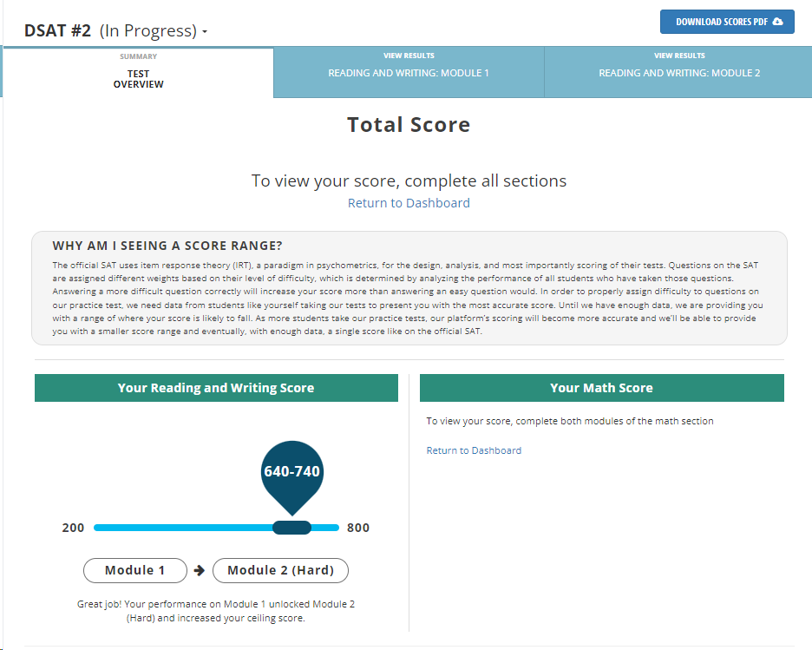Click the light blue score bar track
The height and width of the screenshot is (650, 812).
182,528
